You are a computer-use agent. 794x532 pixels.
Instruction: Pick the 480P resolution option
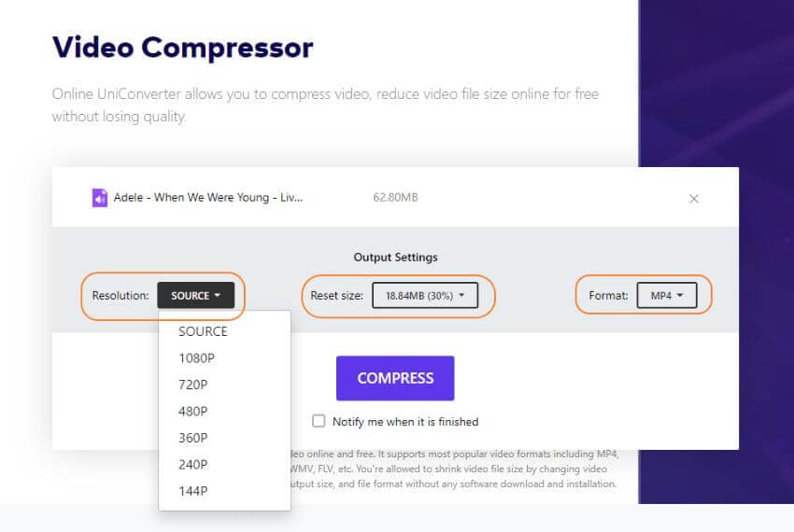point(192,412)
